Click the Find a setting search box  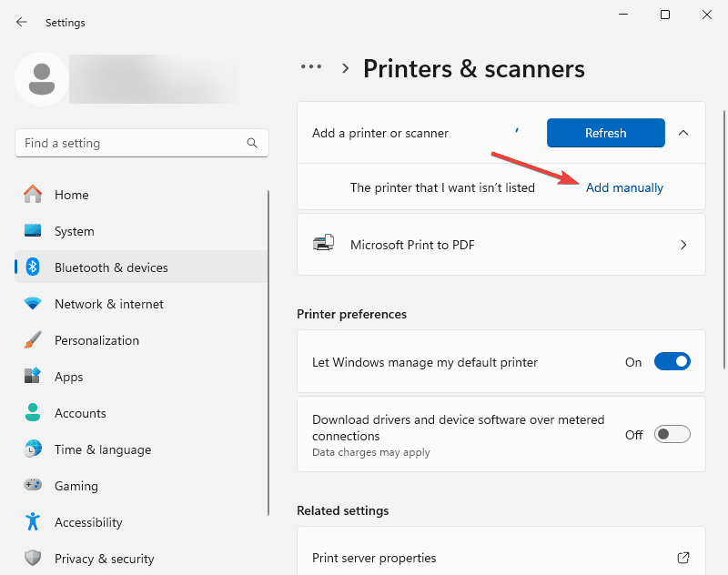click(142, 143)
